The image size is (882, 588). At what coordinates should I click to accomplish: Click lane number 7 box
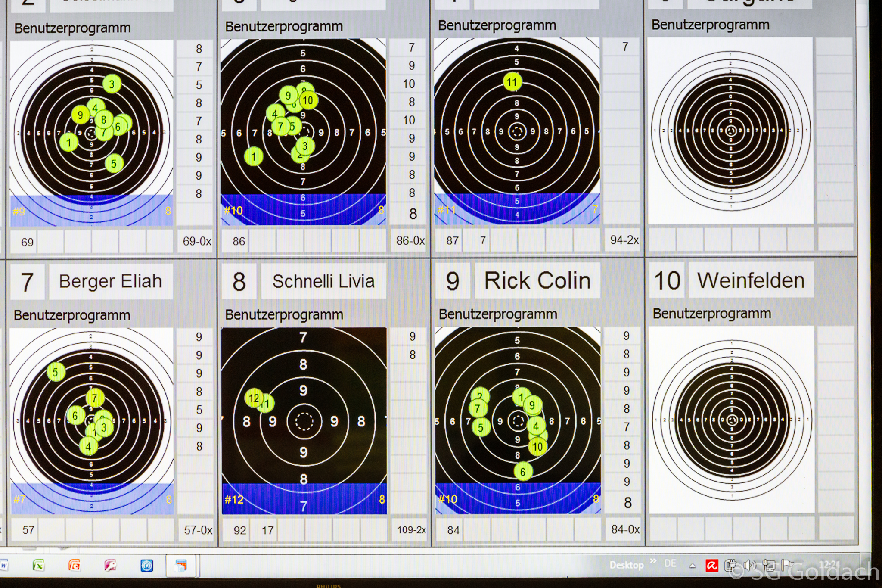27,282
